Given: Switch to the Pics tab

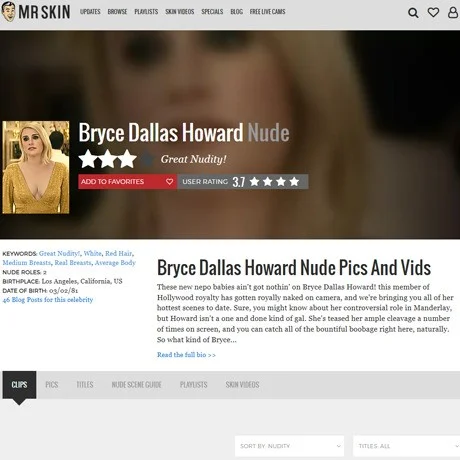Looking at the screenshot, I should coord(52,385).
